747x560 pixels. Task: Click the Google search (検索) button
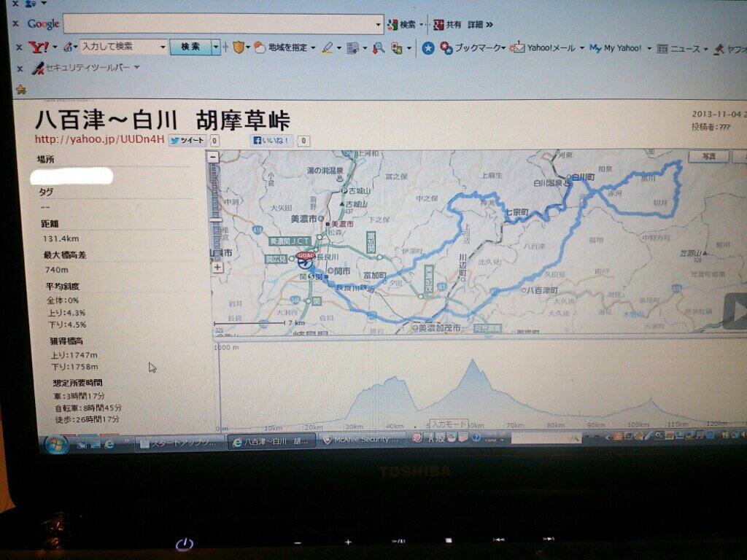click(x=402, y=24)
